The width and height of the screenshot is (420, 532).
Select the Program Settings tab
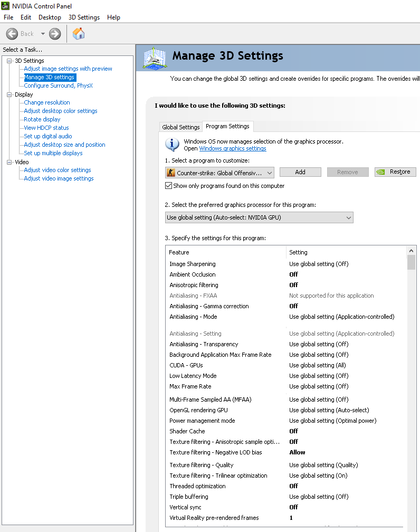coord(227,126)
